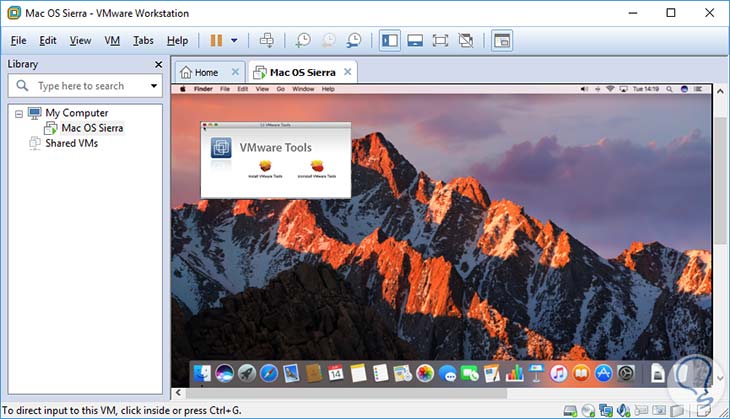Click the vertical scrollbar up arrow
This screenshot has width=730, height=419.
click(x=720, y=91)
